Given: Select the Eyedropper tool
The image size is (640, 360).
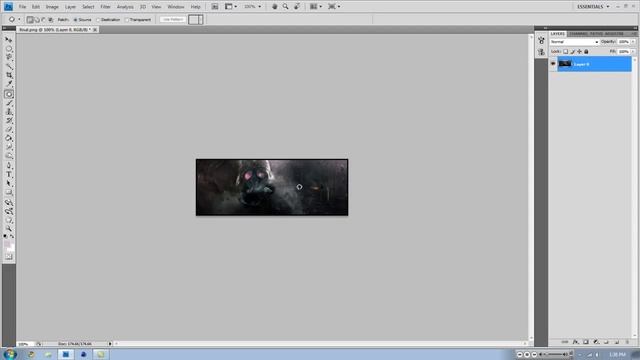Looking at the screenshot, I should point(9,84).
